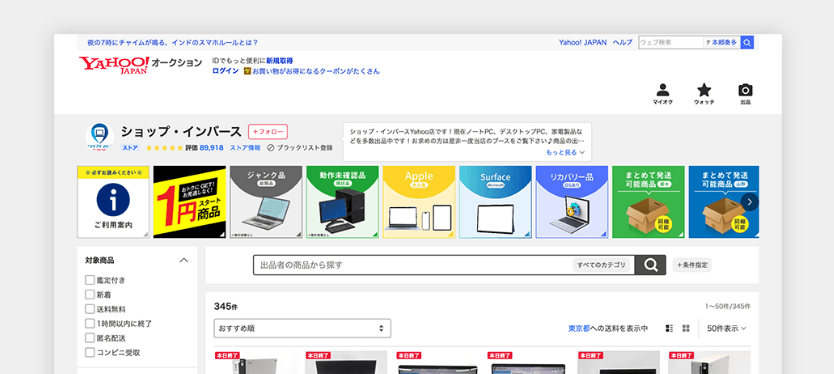
Task: Open the Yahoo! JAPAN top link
Action: point(582,43)
